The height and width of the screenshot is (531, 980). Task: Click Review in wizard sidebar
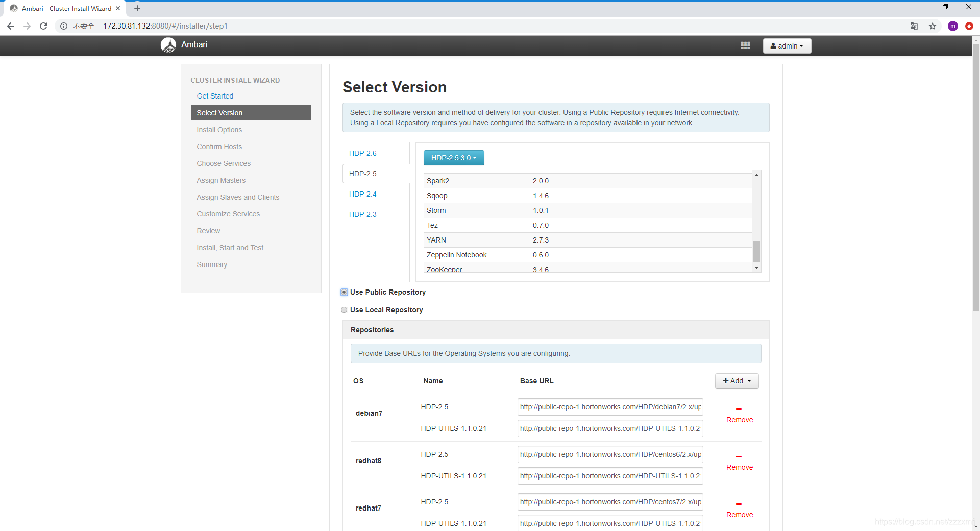point(208,231)
